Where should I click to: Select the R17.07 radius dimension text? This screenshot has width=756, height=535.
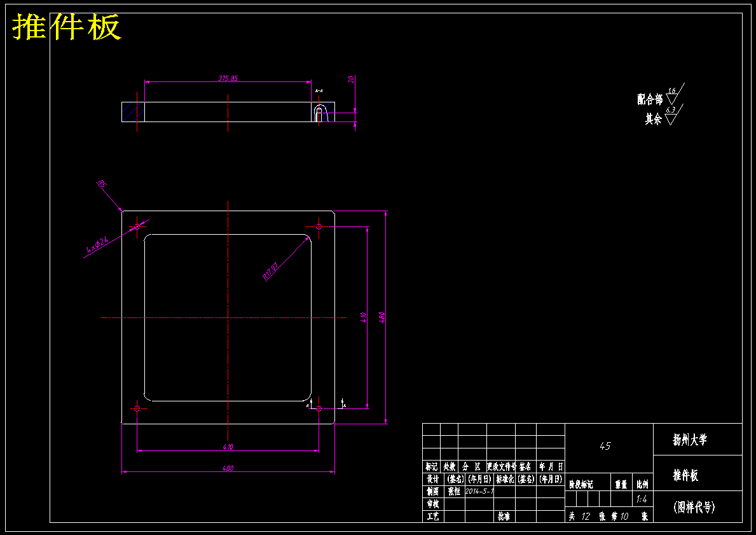(x=270, y=271)
